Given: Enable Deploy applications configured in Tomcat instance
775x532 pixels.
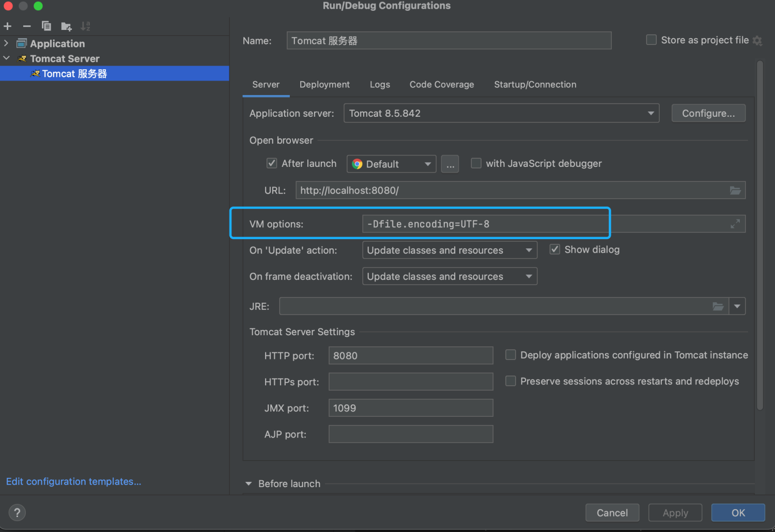Looking at the screenshot, I should [510, 355].
